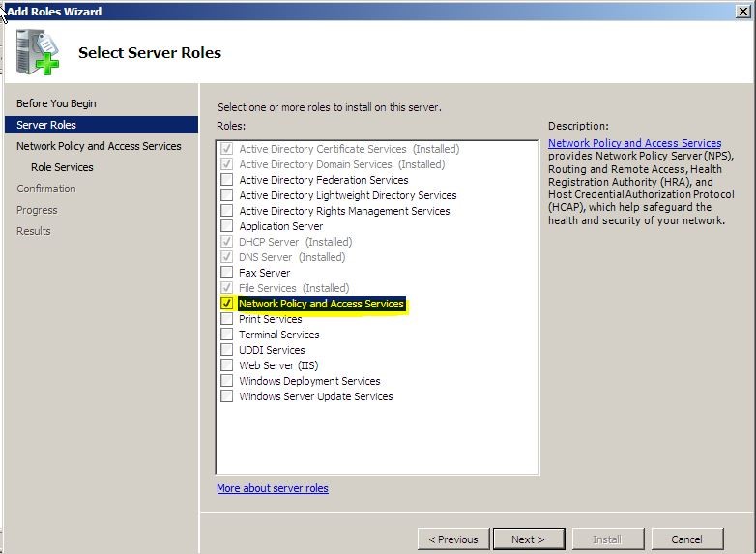Enable the Fax Server role
This screenshot has height=554, width=756.
[226, 273]
